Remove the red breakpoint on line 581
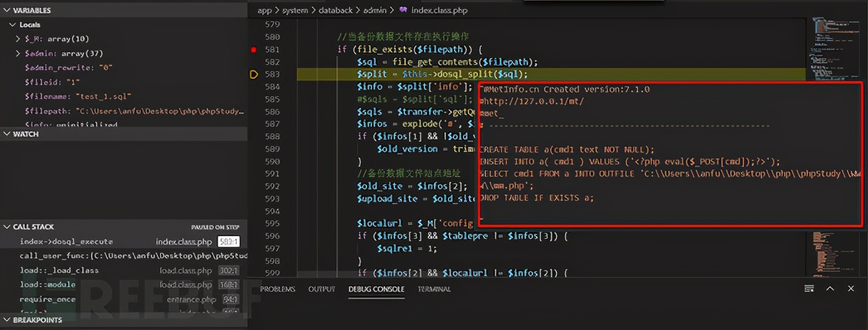Viewport: 868px width, 330px height. [253, 49]
